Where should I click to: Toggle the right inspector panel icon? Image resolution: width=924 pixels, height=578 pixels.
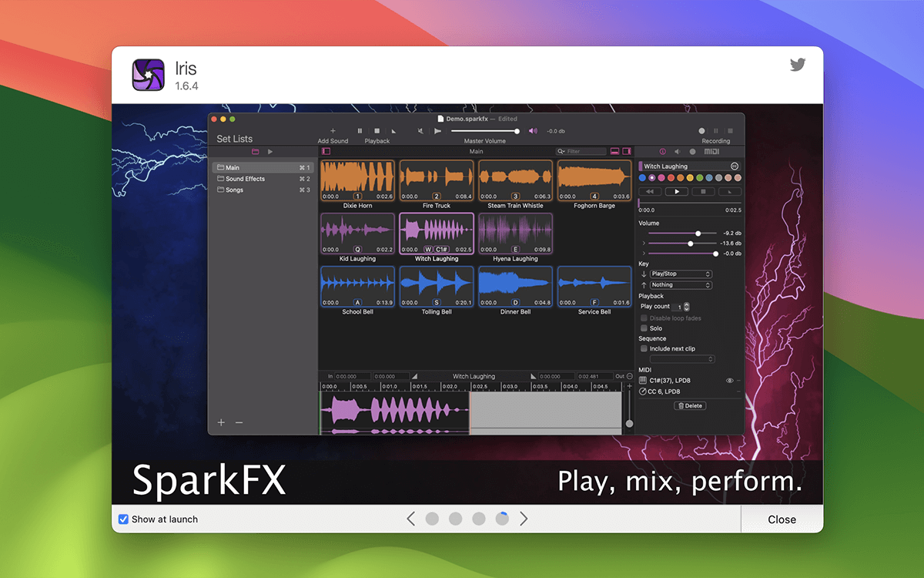pyautogui.click(x=627, y=152)
